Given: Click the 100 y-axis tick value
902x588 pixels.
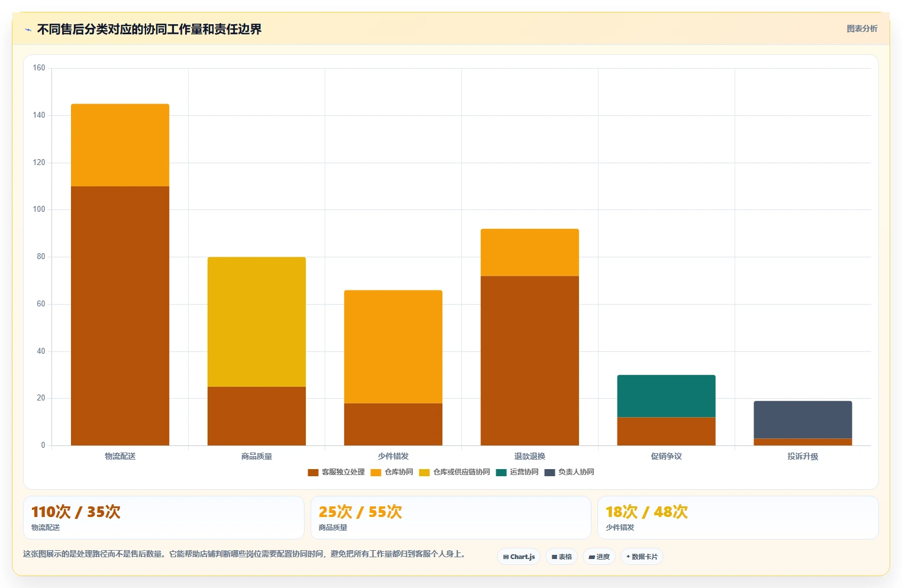Looking at the screenshot, I should (x=39, y=209).
